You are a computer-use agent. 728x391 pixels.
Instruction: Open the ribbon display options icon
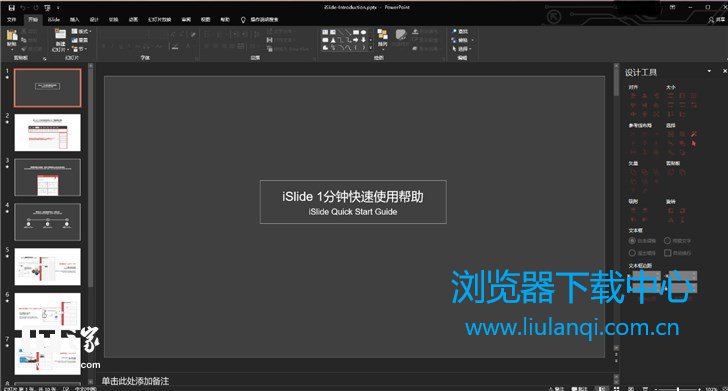click(673, 7)
